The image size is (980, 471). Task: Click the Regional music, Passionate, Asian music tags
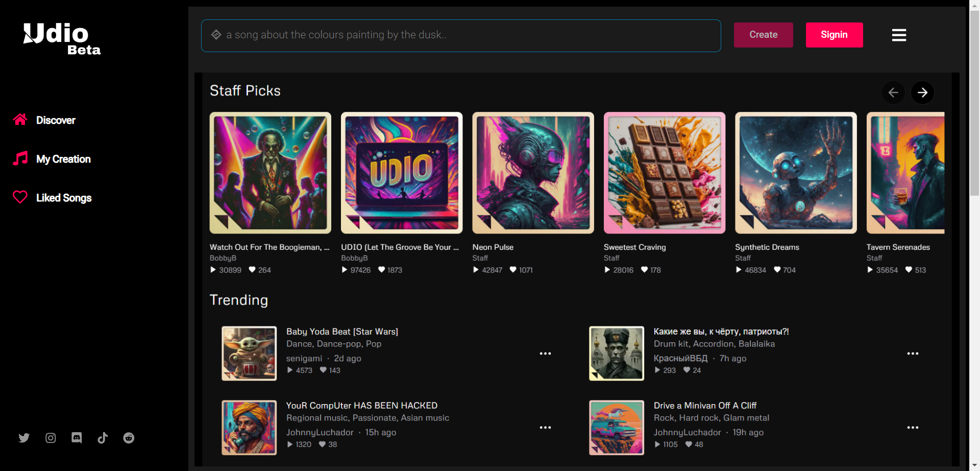tap(367, 418)
